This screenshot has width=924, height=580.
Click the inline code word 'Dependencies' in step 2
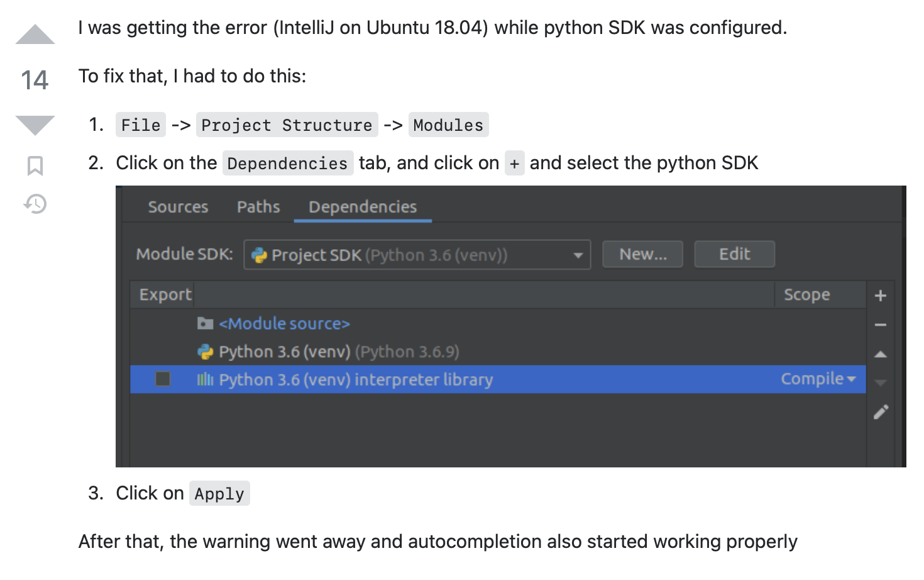[288, 163]
